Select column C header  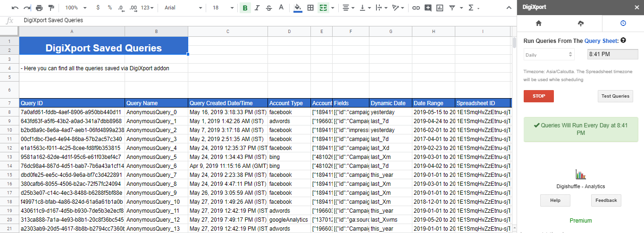point(228,31)
